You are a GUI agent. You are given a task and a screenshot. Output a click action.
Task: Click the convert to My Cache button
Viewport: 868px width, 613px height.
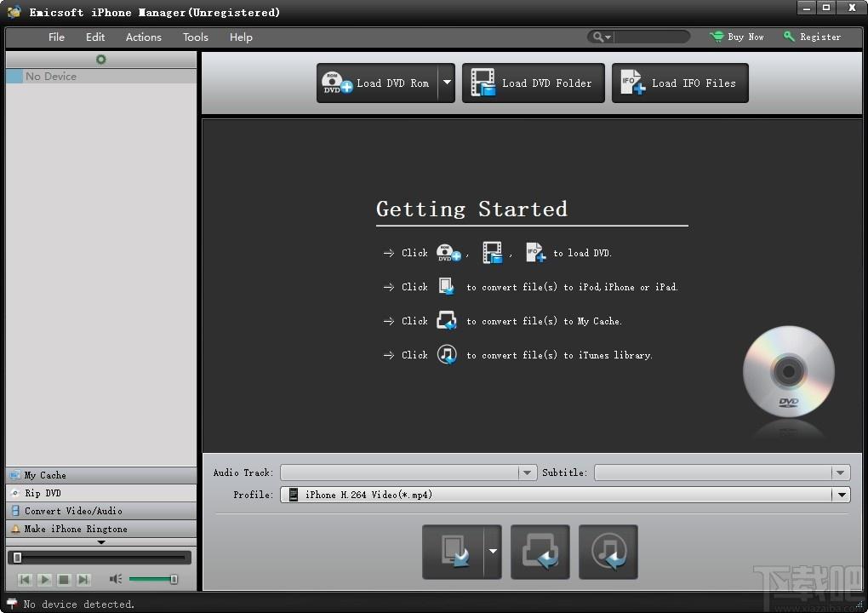(x=540, y=552)
